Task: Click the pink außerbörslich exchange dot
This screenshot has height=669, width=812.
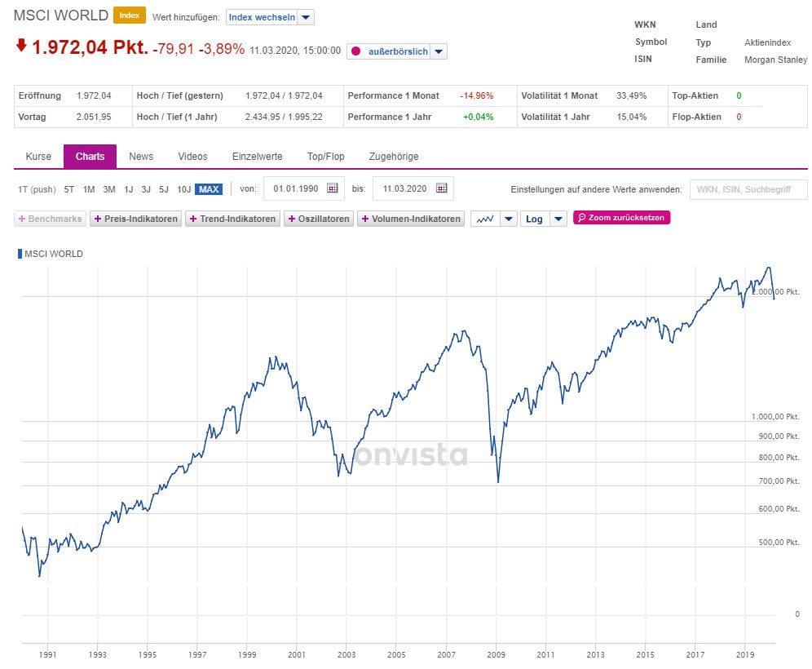Action: (355, 51)
